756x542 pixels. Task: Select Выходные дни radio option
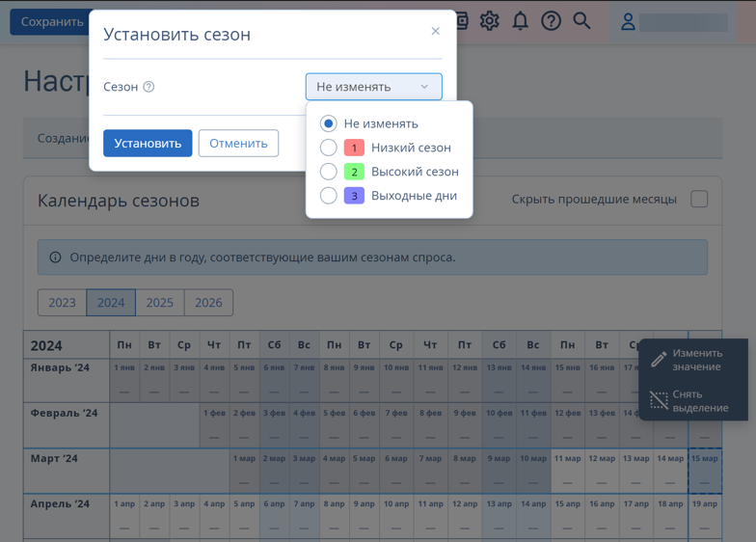pos(328,196)
